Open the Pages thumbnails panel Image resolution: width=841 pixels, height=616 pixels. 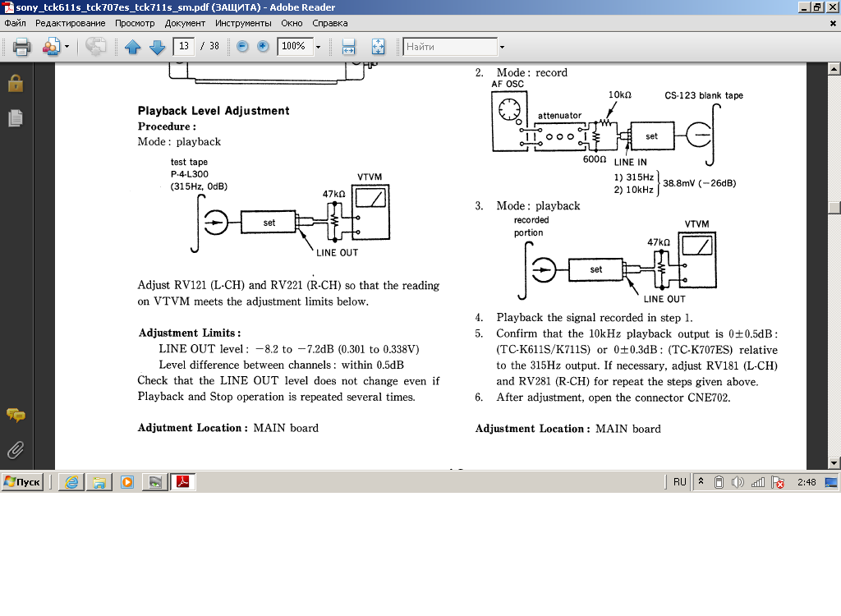(x=15, y=118)
